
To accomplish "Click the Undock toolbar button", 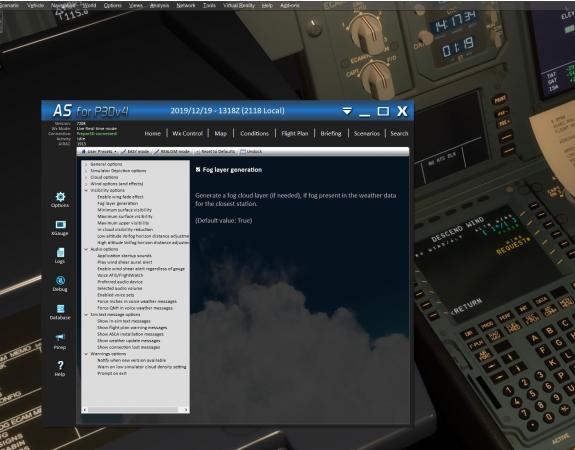I will coord(251,151).
